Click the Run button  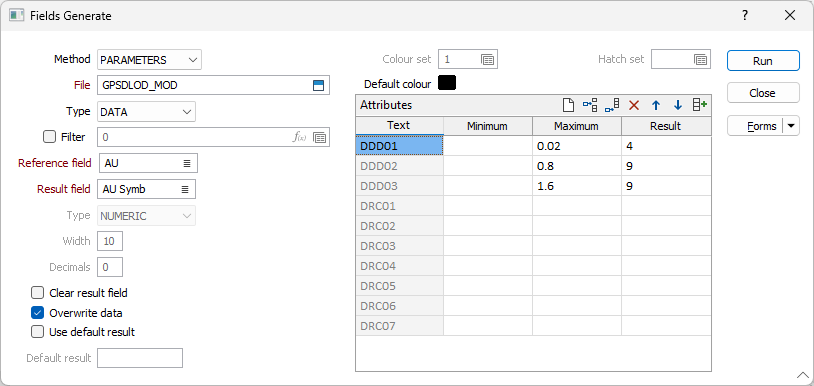coord(763,61)
